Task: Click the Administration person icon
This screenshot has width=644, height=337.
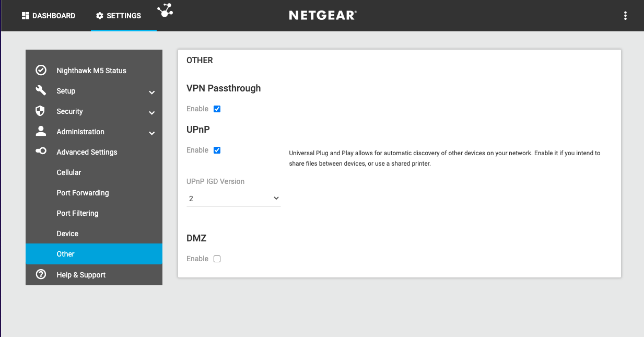Action: coord(41,131)
